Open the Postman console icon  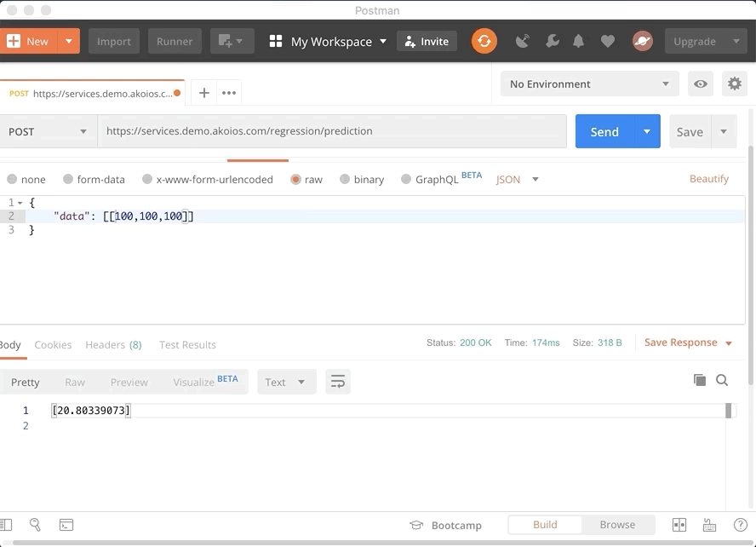click(x=66, y=525)
